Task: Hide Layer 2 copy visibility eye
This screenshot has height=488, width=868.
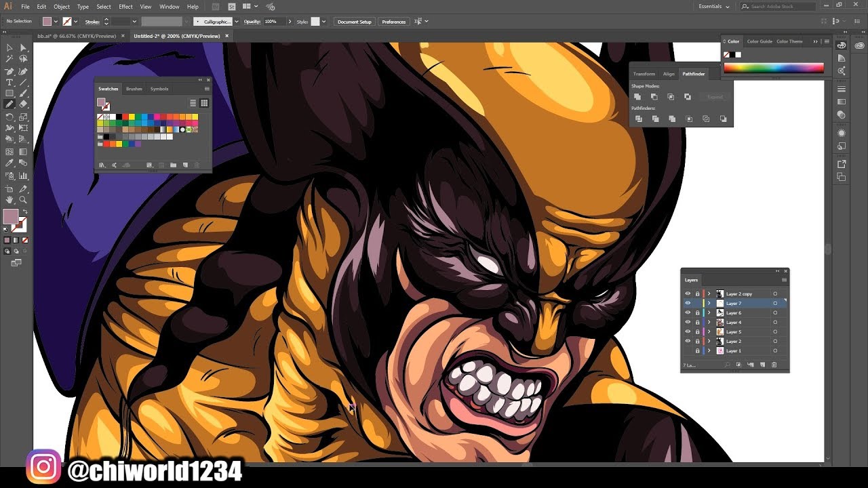Action: pyautogui.click(x=688, y=293)
